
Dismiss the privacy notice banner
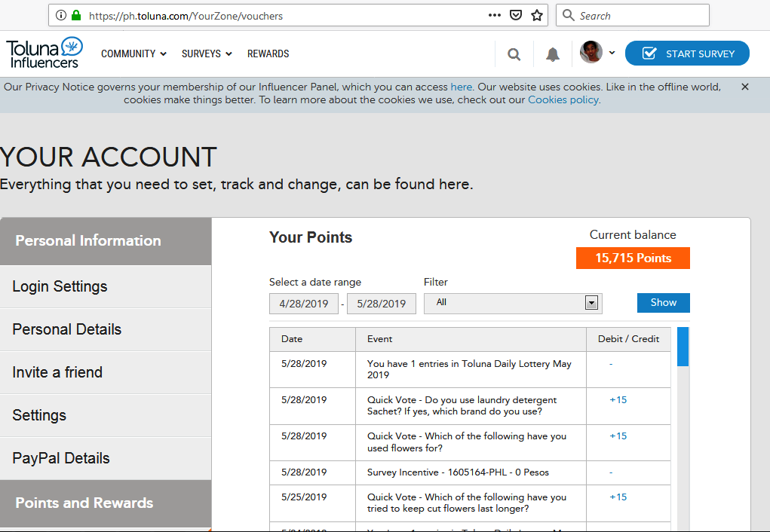(x=745, y=87)
